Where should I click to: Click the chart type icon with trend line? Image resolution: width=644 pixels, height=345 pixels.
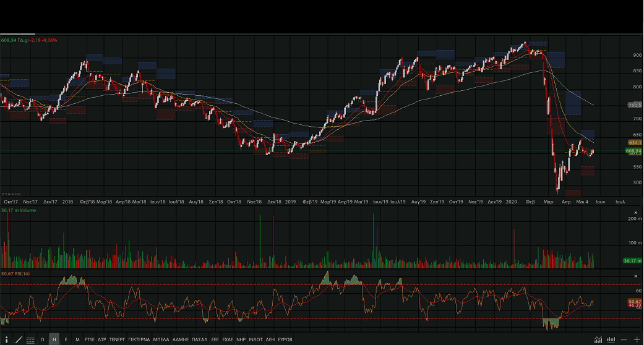[x=598, y=339]
